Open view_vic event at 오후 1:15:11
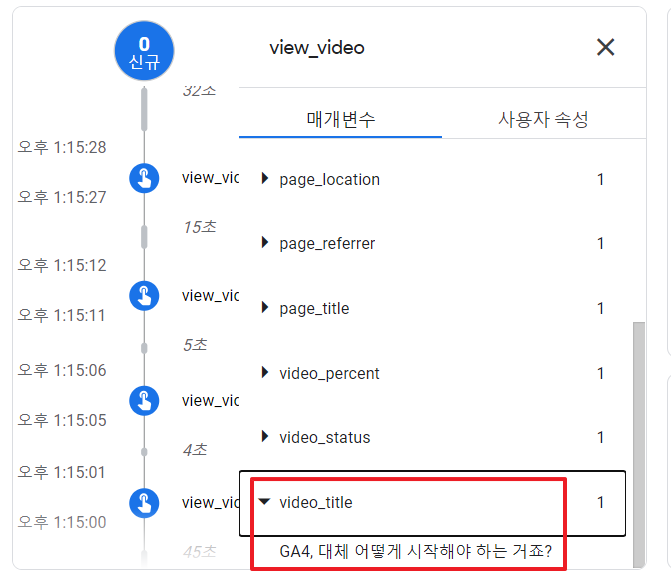 pos(210,295)
